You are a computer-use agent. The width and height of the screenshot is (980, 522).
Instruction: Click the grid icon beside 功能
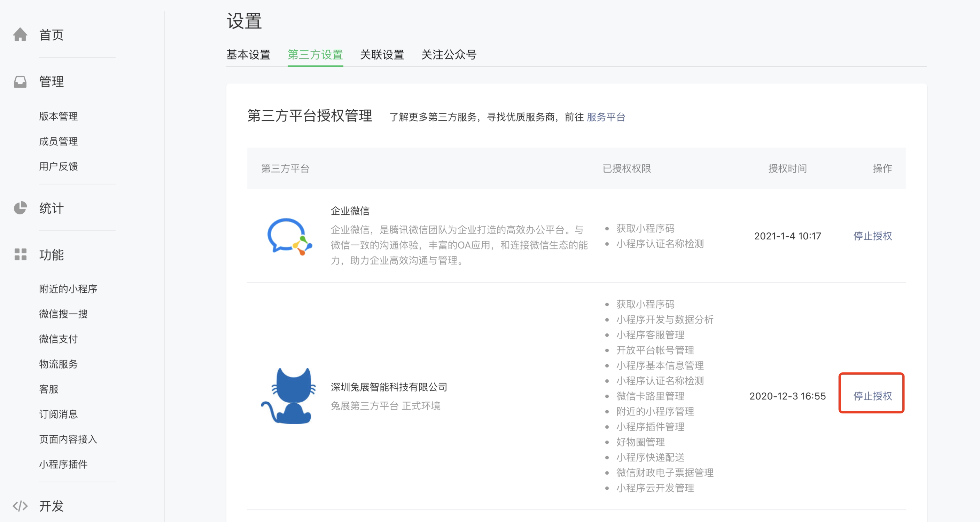[20, 254]
